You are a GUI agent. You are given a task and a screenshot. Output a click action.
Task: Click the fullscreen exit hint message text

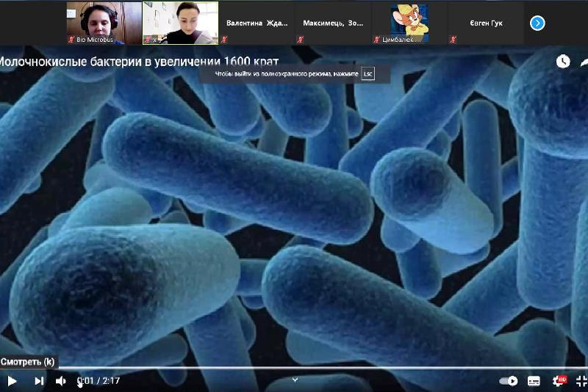(x=287, y=73)
